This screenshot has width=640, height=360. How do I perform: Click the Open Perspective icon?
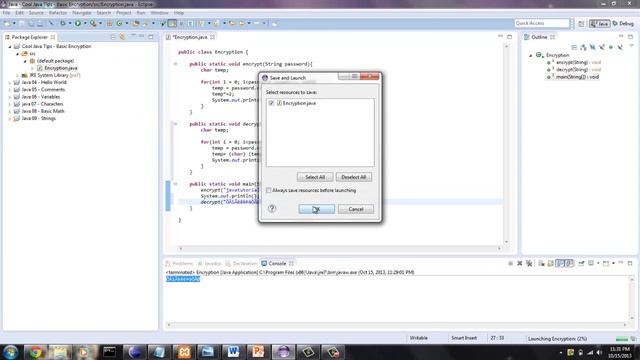pos(581,24)
